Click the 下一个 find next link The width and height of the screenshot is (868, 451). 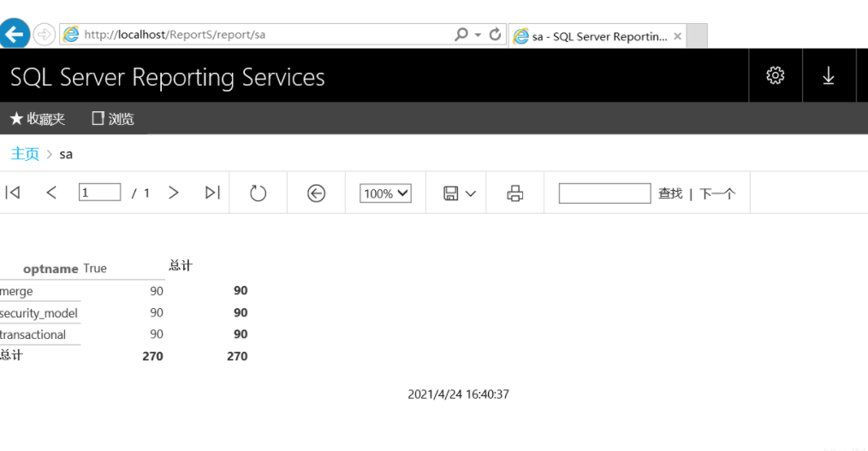click(x=716, y=193)
